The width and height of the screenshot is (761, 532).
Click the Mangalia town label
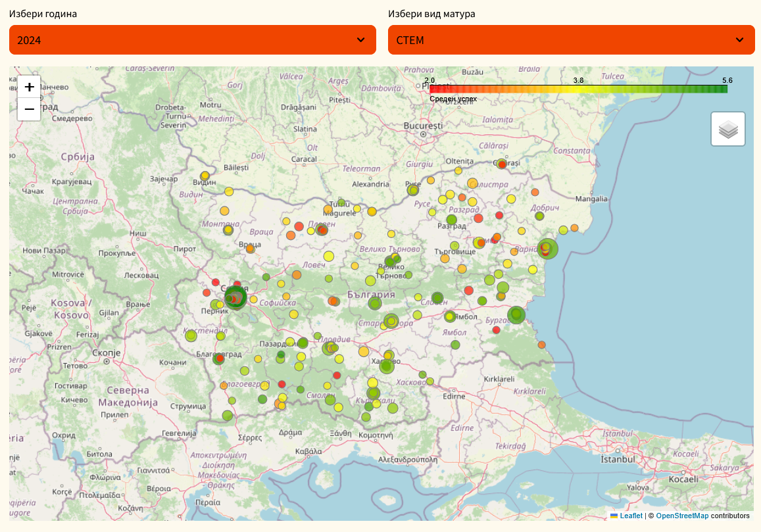coord(591,199)
